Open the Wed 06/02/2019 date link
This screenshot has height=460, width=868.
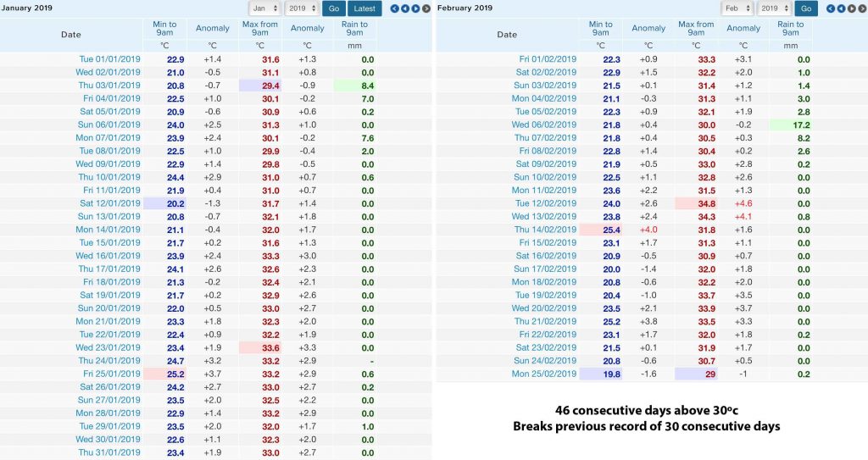(x=543, y=125)
